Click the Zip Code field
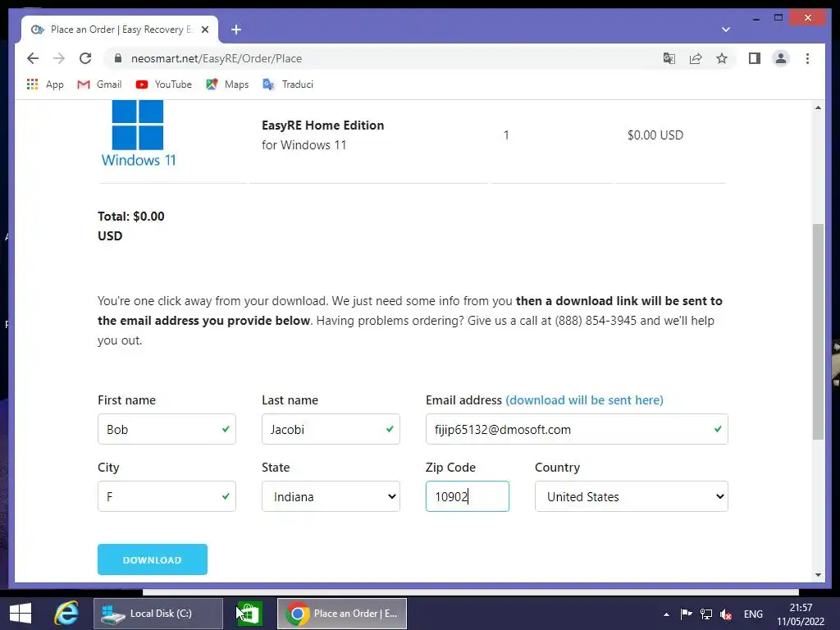840x630 pixels. pos(467,496)
